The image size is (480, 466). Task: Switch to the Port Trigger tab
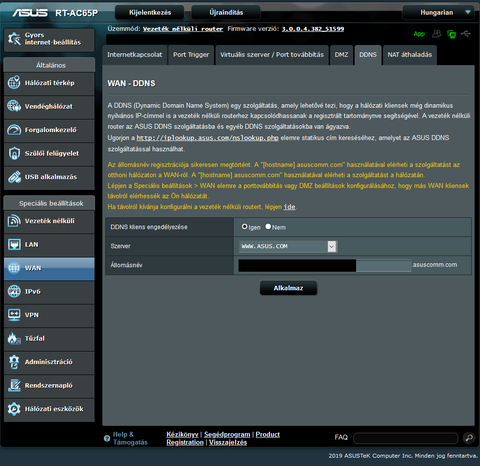(191, 55)
